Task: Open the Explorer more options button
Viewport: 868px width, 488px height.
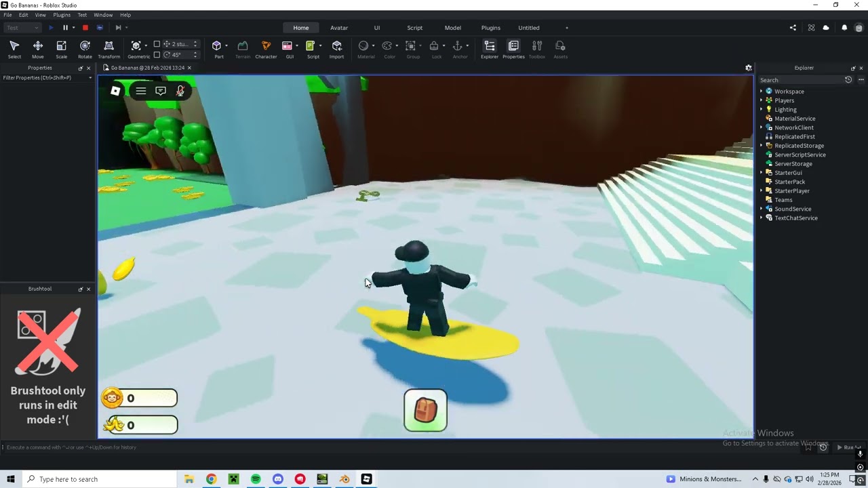Action: click(x=861, y=80)
